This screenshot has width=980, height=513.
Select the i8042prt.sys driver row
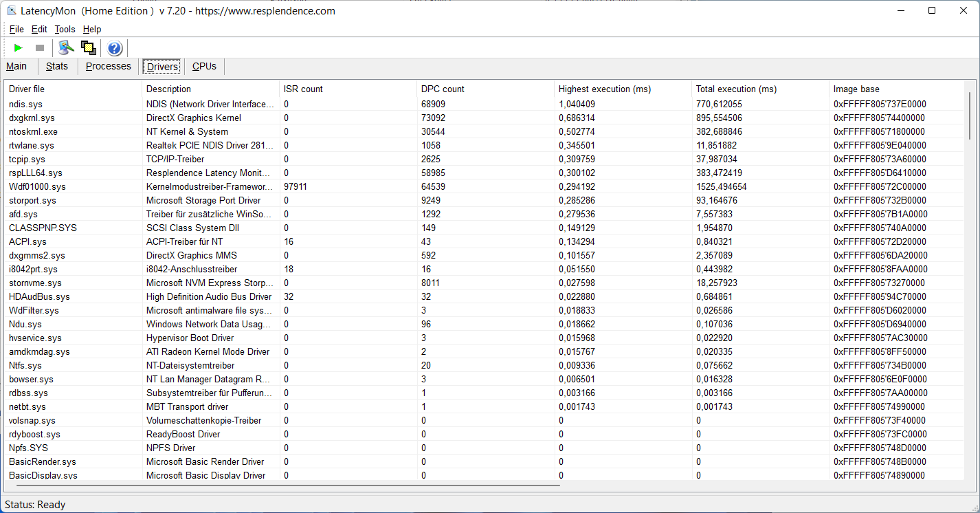point(485,269)
